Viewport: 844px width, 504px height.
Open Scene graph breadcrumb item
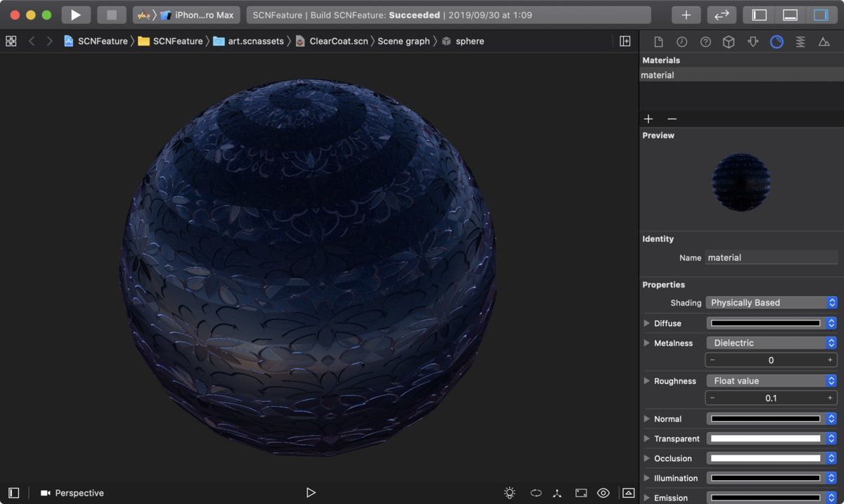404,41
